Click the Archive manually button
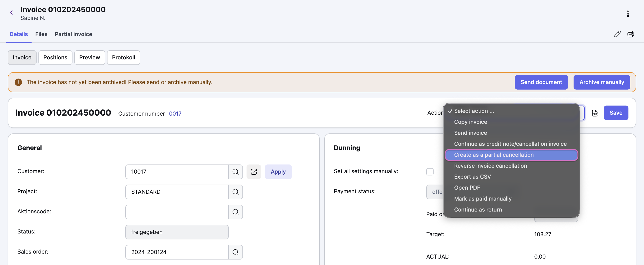Screen dimensions: 644x265 601,82
